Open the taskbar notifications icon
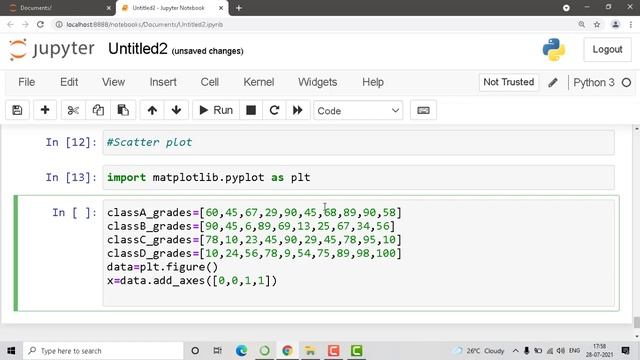 click(625, 351)
